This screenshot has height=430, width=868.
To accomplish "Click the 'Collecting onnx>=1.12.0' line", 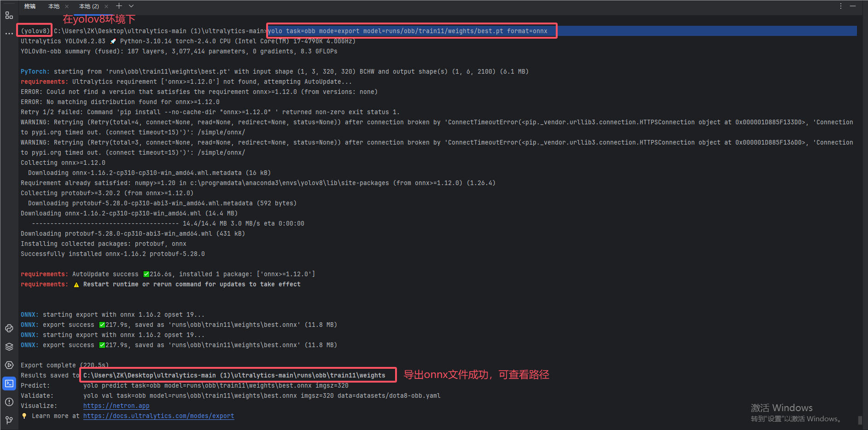I will pos(63,163).
